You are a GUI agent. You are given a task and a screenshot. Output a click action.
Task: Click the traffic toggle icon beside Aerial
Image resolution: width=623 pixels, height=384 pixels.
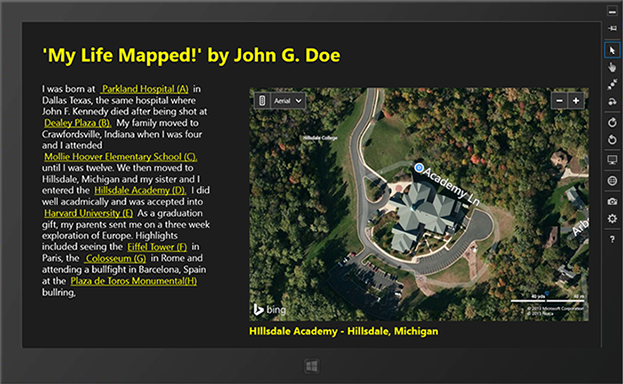(262, 101)
